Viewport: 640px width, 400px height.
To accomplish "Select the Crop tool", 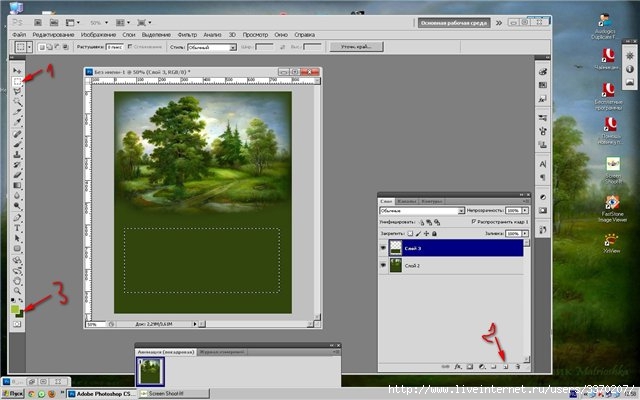I will [17, 112].
